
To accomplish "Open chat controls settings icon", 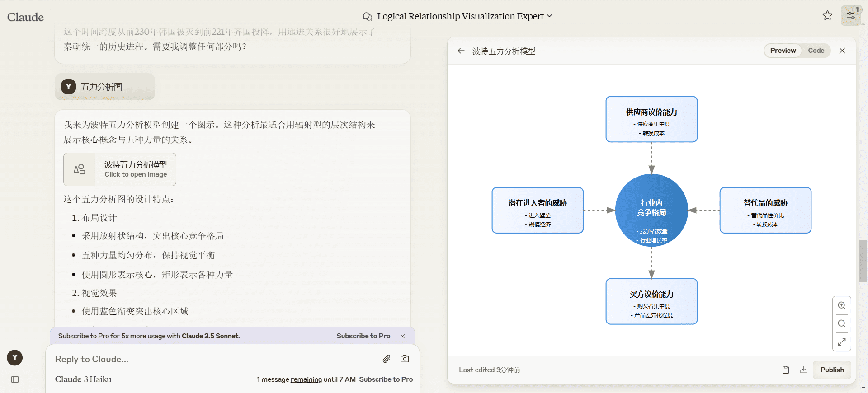I will (851, 16).
